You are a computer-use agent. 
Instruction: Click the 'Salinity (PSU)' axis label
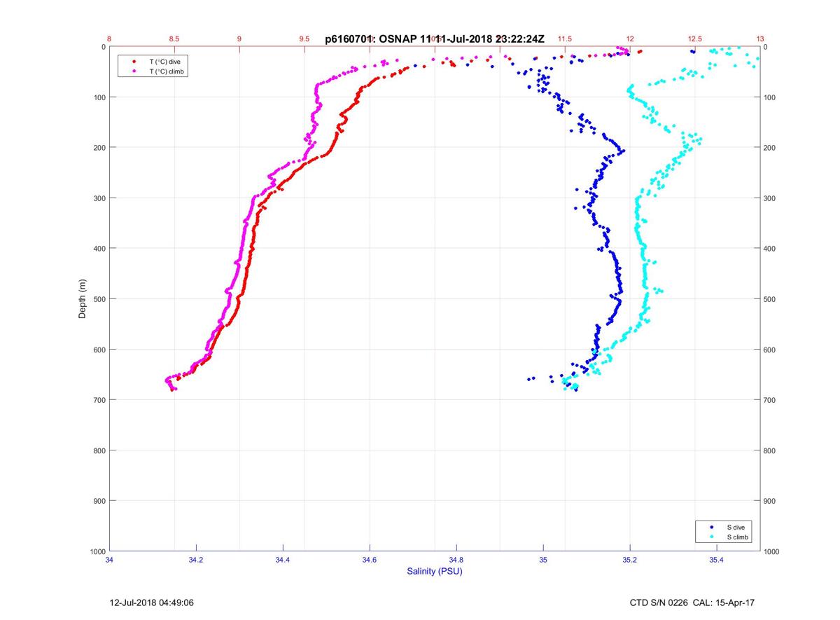pyautogui.click(x=435, y=571)
